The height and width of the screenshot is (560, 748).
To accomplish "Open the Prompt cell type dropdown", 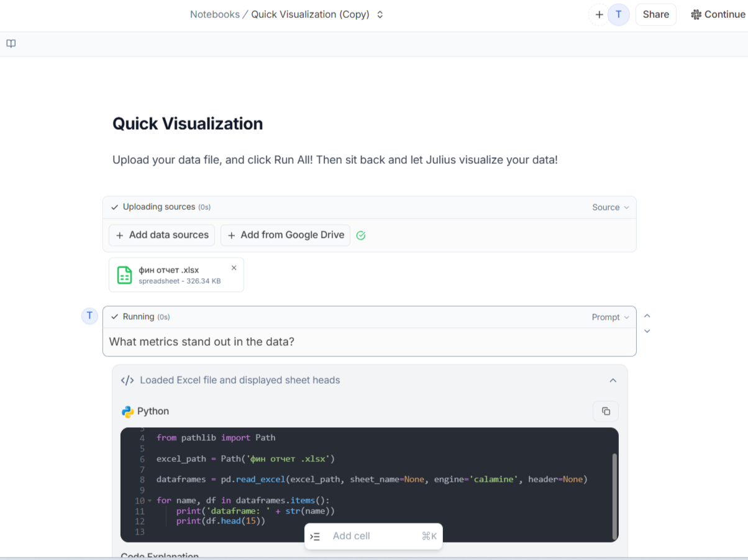I will 611,317.
